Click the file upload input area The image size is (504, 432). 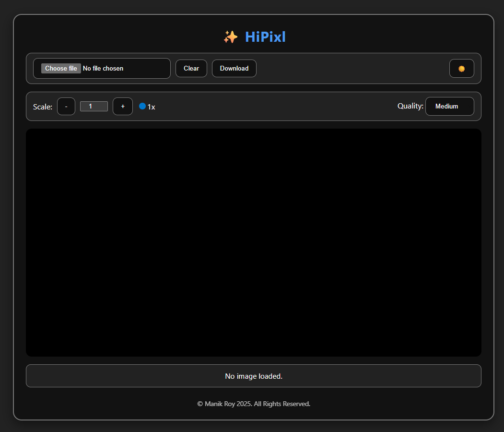click(x=102, y=68)
